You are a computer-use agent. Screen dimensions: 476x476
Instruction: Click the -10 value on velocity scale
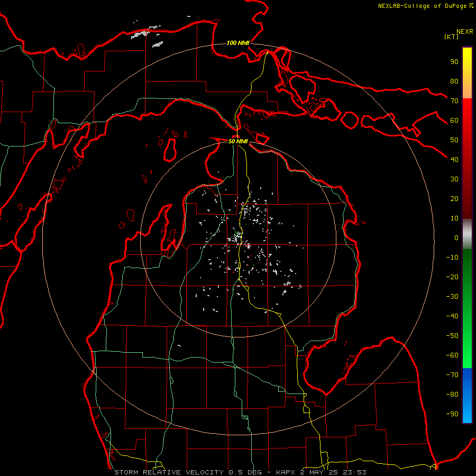coord(452,258)
